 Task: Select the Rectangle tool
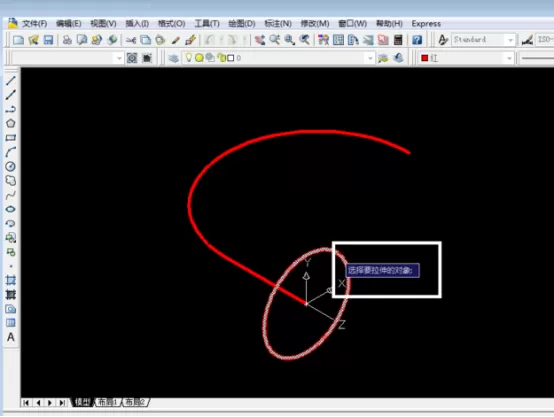point(11,137)
